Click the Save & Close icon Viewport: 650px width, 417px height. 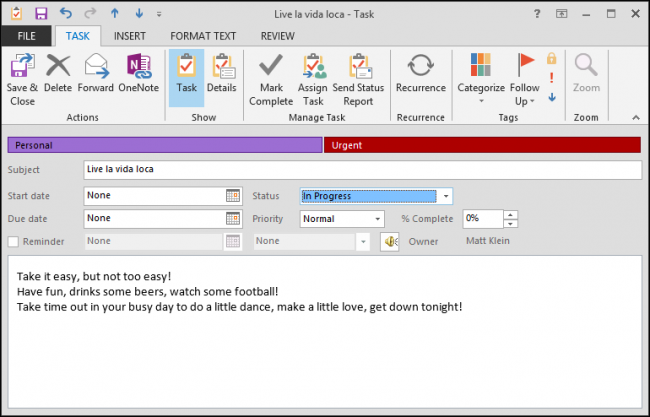22,65
